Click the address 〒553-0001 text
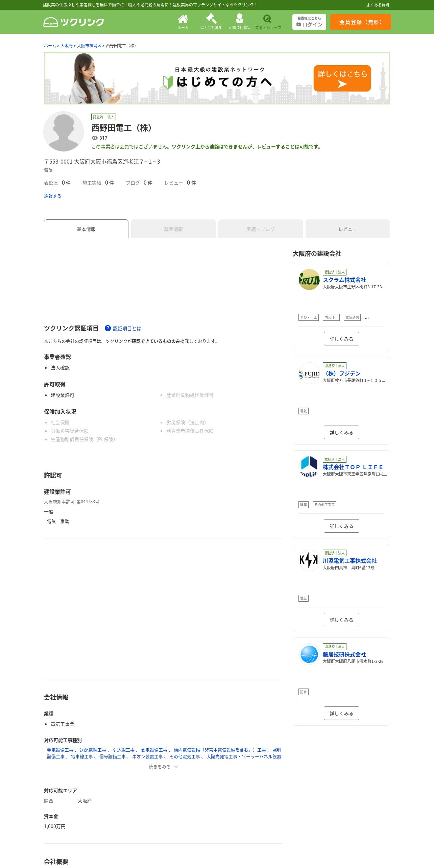 click(102, 162)
